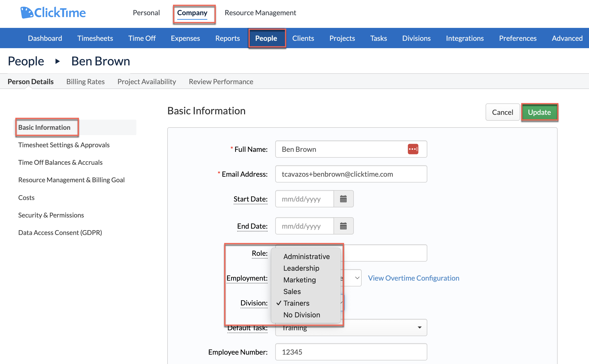Click into the Email Address field
The height and width of the screenshot is (364, 589).
pyautogui.click(x=351, y=174)
